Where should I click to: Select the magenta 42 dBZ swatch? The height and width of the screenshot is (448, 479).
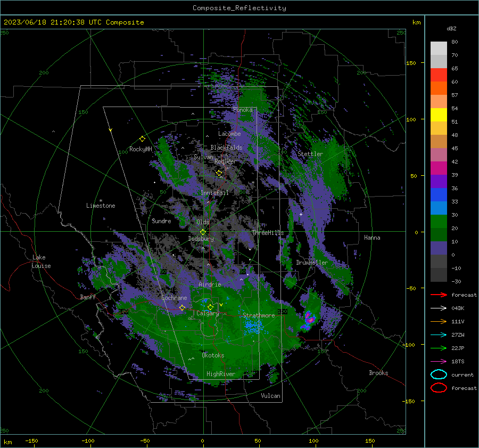click(439, 168)
